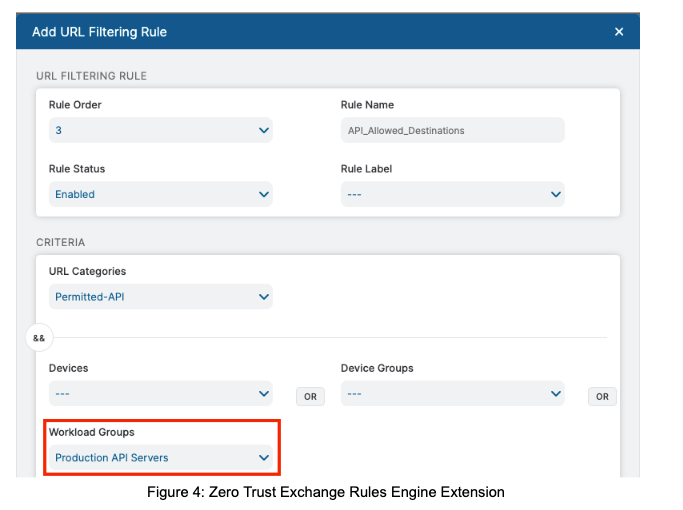
Task: Click the && operator badge
Action: (x=39, y=338)
